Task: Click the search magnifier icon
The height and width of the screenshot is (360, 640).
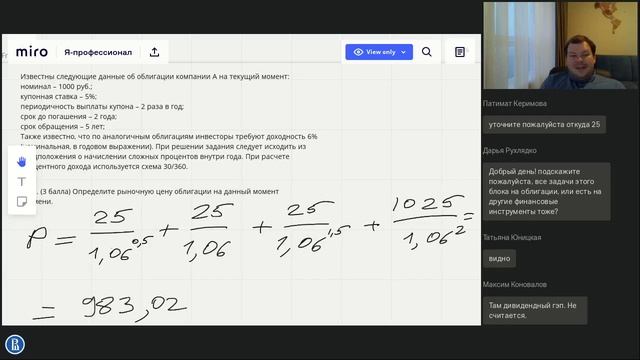Action: pos(427,52)
